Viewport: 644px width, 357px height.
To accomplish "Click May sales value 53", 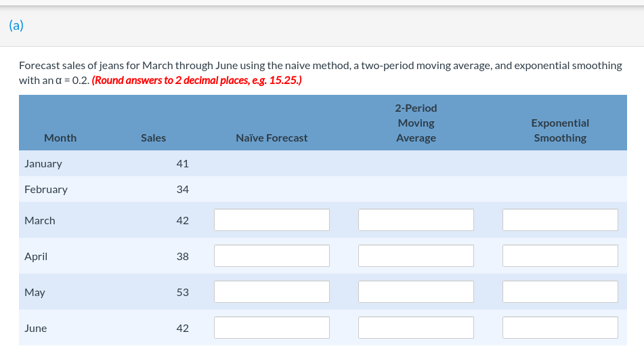I will coord(182,292).
